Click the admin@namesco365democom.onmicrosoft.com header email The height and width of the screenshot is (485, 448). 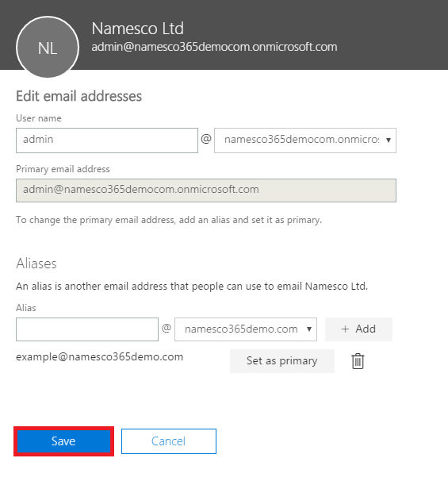pyautogui.click(x=214, y=47)
